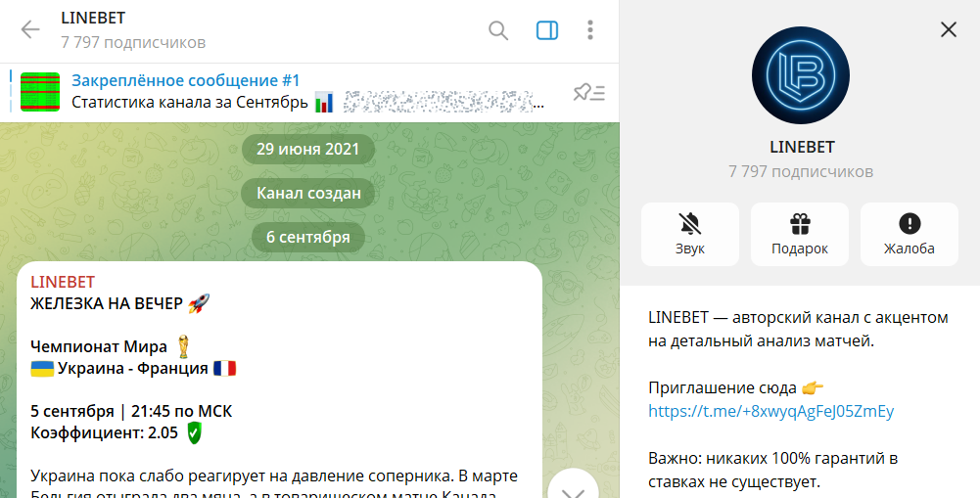Click the LINEBET name in the info panel
Viewport: 980px width, 498px height.
tap(802, 147)
